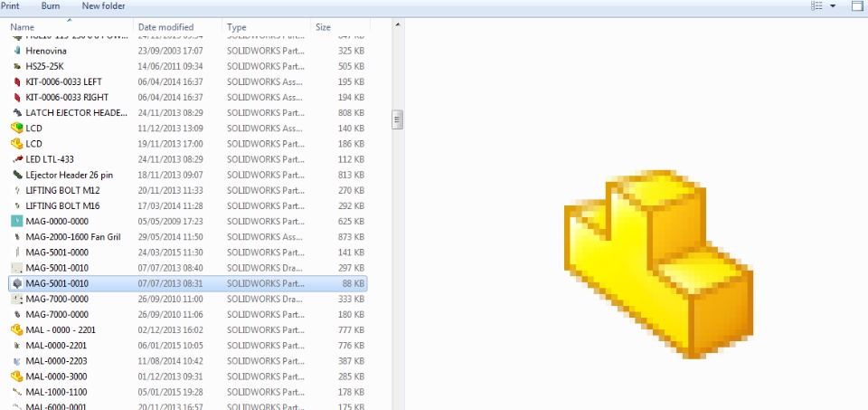Click the 11/12/2013 13:09 date cell
Viewport: 868px width, 410px height.
tap(171, 128)
